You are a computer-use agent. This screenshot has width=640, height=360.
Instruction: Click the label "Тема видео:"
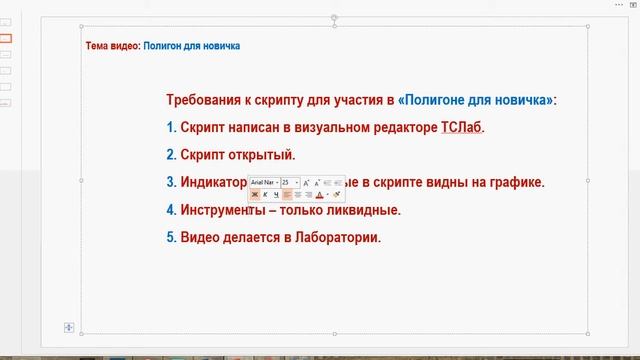pyautogui.click(x=113, y=46)
